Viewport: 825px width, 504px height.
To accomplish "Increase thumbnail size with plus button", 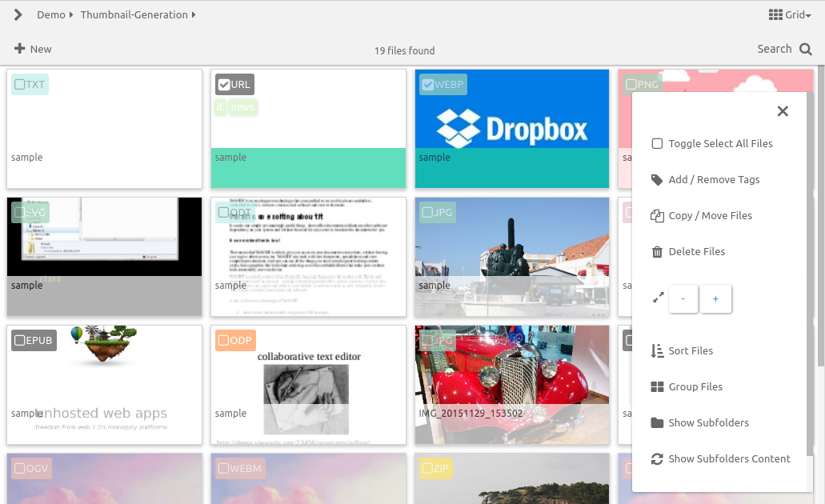I will point(715,299).
